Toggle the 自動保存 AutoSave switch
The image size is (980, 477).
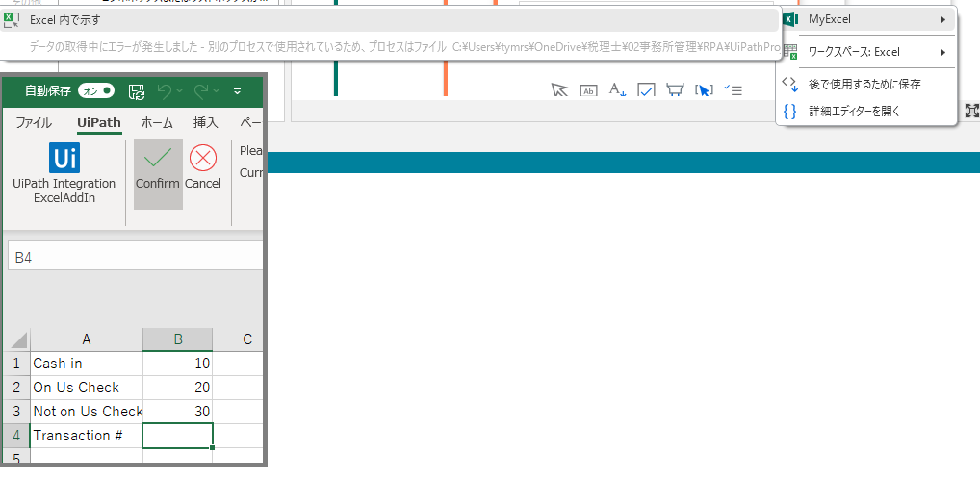pyautogui.click(x=96, y=91)
